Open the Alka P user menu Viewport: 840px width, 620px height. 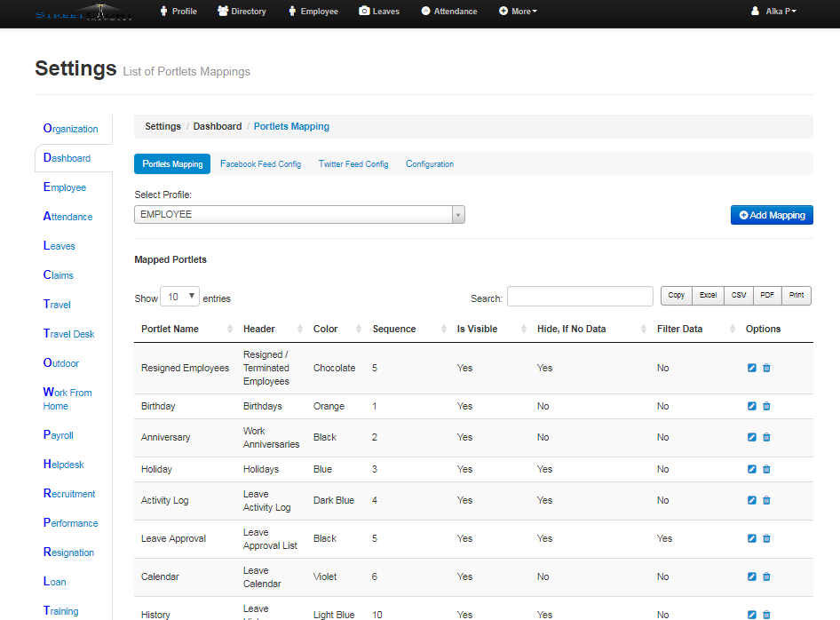coord(773,12)
